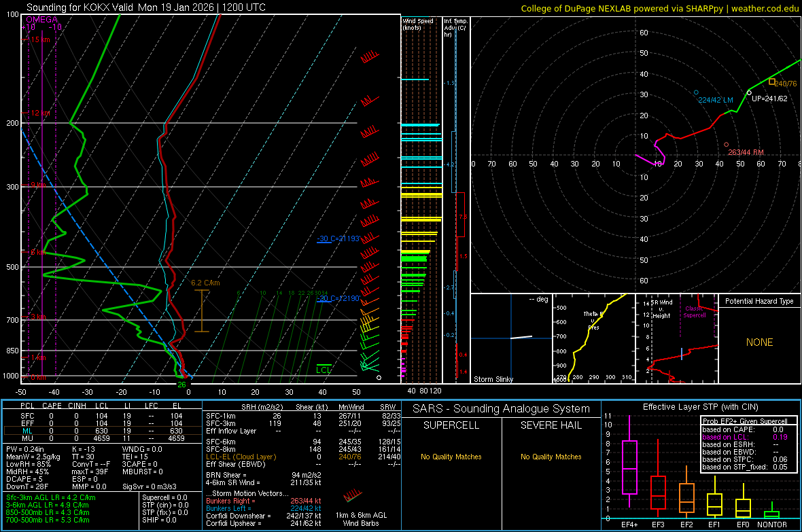Click the 'Prob EF2+ Given Supercell' box title
This screenshot has height=532, width=802.
coord(745,421)
